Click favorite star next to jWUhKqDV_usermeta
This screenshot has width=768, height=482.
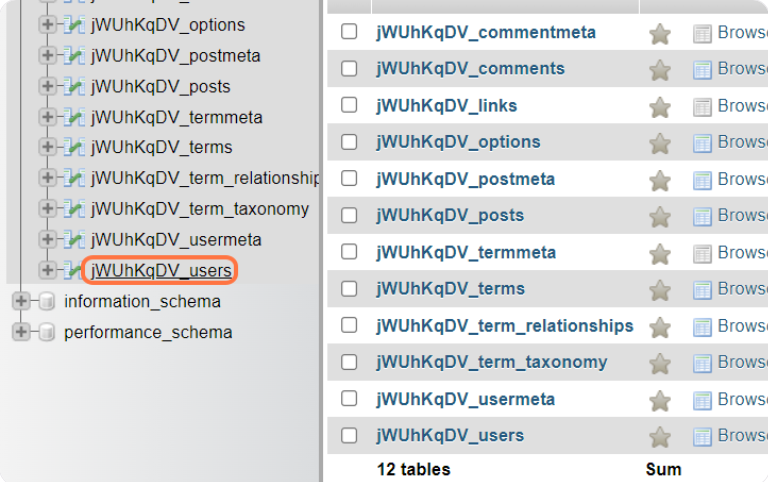pyautogui.click(x=660, y=401)
